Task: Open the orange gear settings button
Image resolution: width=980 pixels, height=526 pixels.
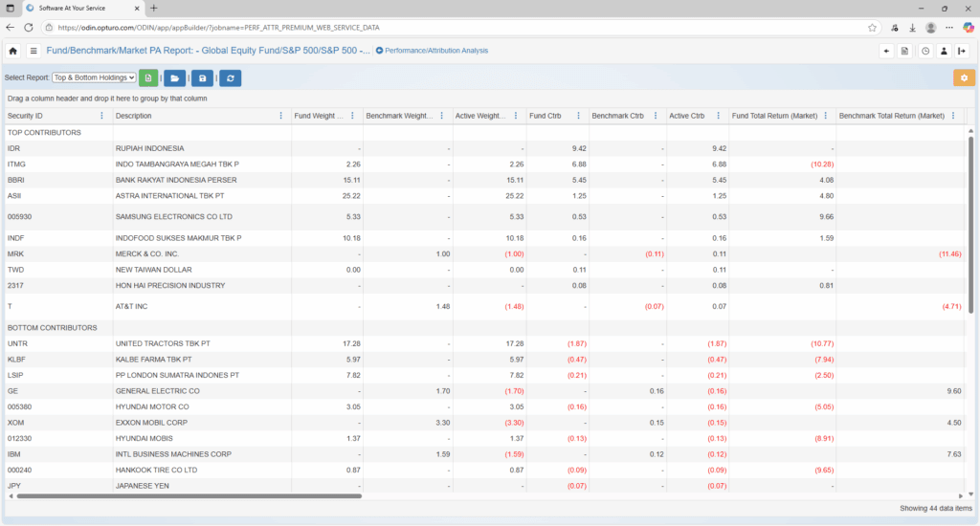Action: pos(964,77)
